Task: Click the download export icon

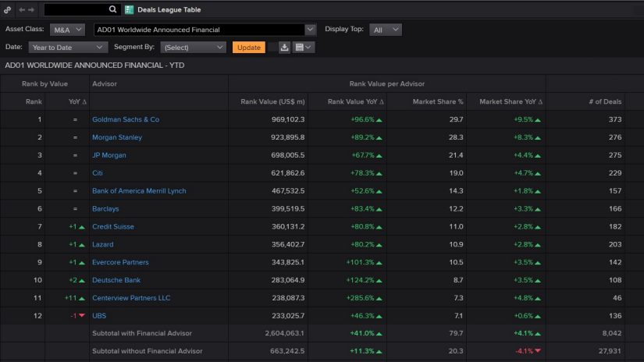Action: coord(284,47)
